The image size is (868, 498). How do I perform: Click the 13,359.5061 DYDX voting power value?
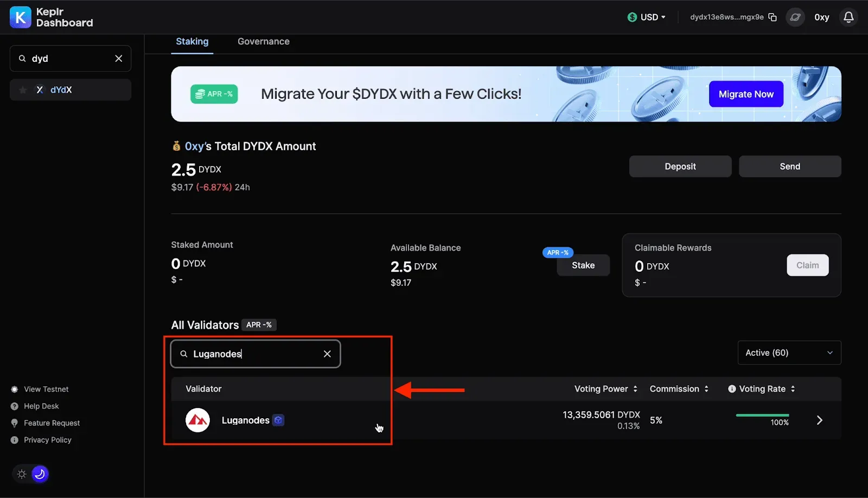tap(601, 415)
